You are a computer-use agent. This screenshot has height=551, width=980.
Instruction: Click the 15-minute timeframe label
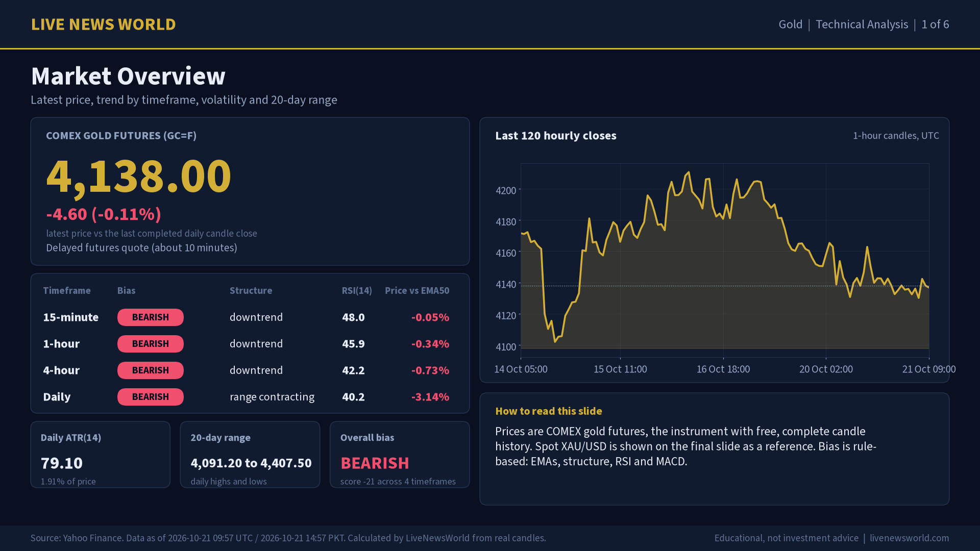click(71, 317)
